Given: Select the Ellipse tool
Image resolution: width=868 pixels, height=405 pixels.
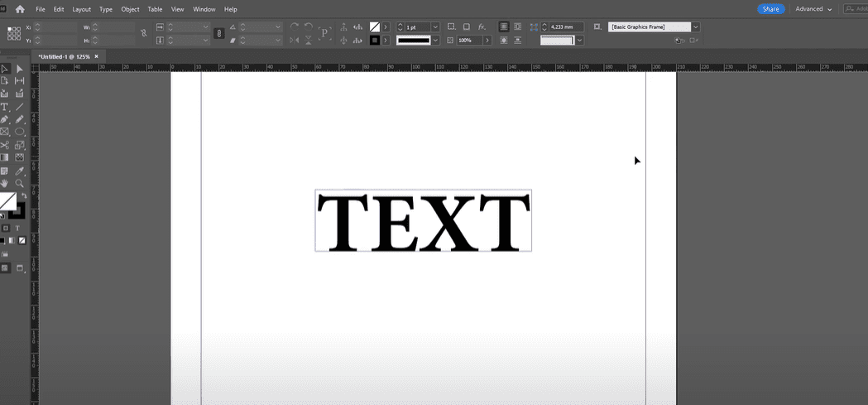Looking at the screenshot, I should (19, 132).
